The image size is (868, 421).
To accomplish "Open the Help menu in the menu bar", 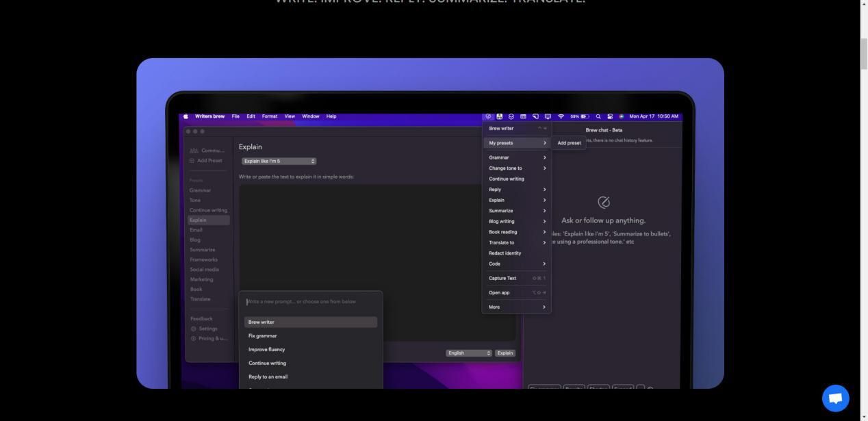I will point(331,116).
